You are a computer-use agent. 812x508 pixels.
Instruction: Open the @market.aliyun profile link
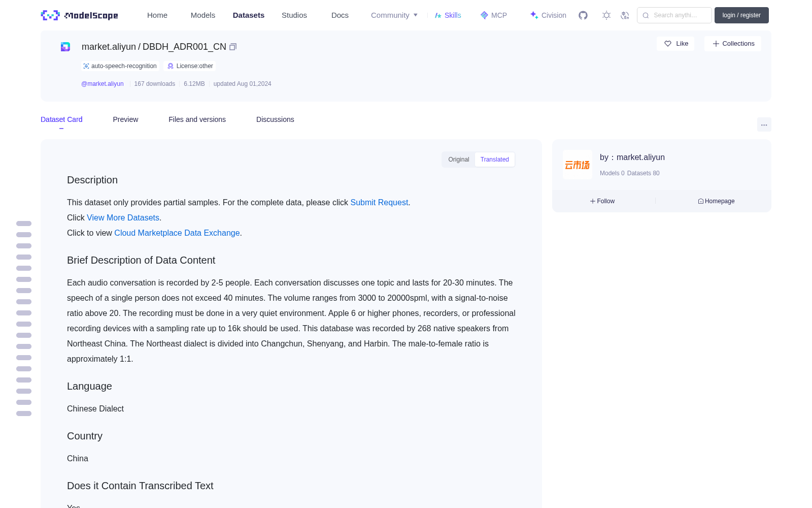pyautogui.click(x=103, y=84)
